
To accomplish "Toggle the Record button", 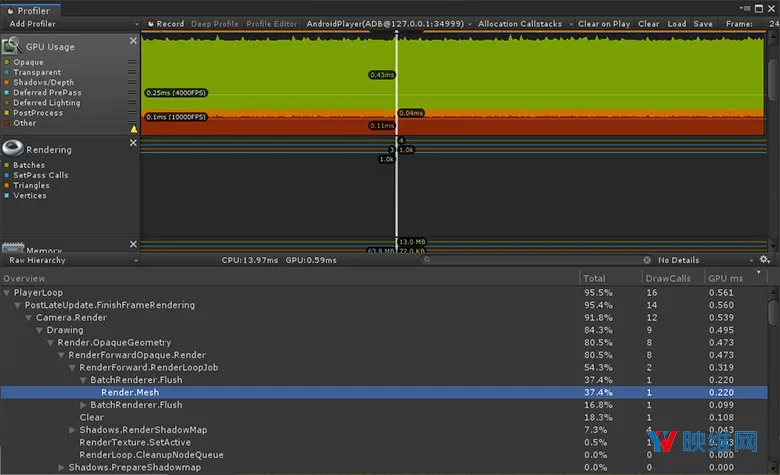I will [166, 24].
